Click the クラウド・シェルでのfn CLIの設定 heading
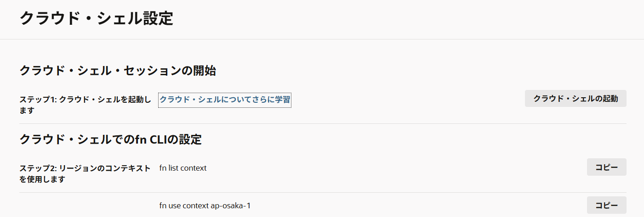This screenshot has width=644, height=217. [x=110, y=139]
